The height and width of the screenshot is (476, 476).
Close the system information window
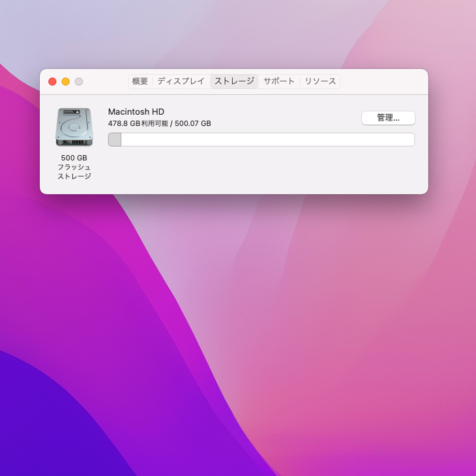coord(52,82)
